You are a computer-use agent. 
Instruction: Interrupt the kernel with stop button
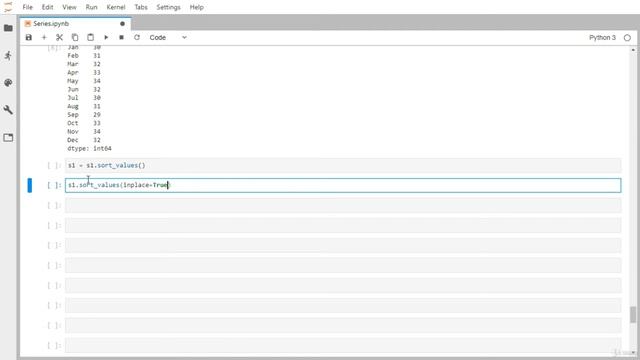click(x=121, y=38)
